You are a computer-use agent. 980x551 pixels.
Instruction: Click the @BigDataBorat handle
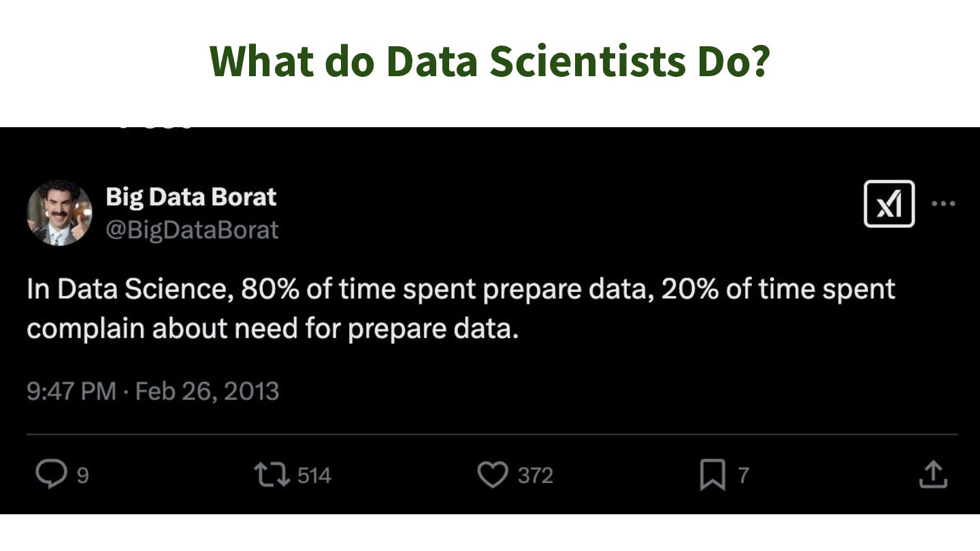192,230
